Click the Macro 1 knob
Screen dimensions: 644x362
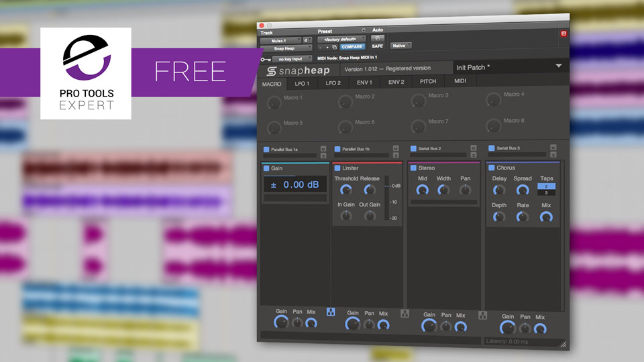274,103
